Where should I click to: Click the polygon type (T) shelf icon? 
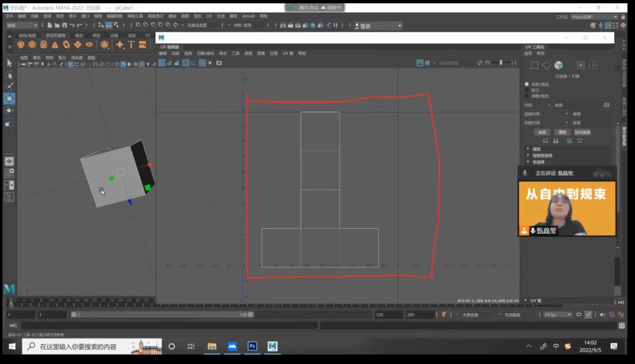click(x=131, y=45)
